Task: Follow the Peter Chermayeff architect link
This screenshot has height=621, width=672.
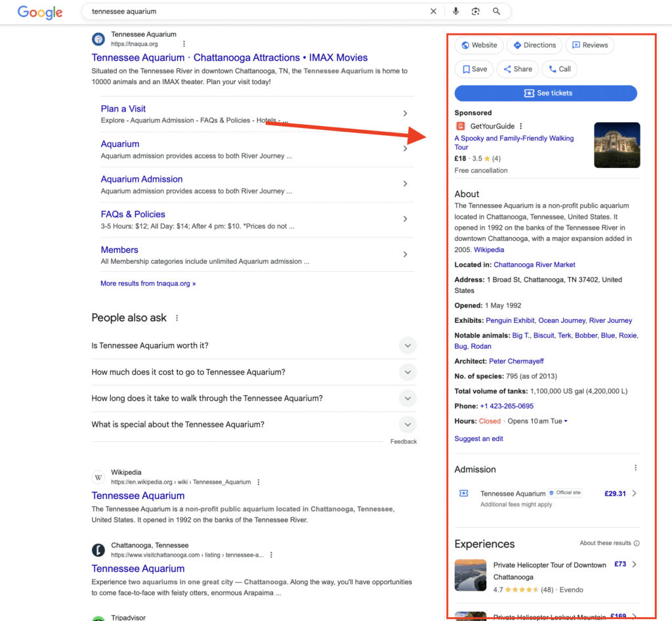Action: point(516,361)
